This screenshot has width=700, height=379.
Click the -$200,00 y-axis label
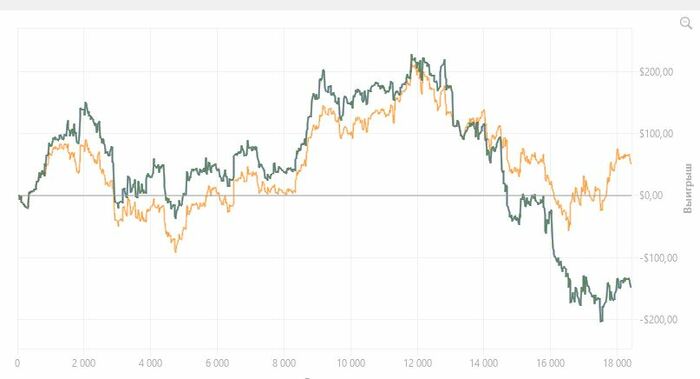[658, 320]
